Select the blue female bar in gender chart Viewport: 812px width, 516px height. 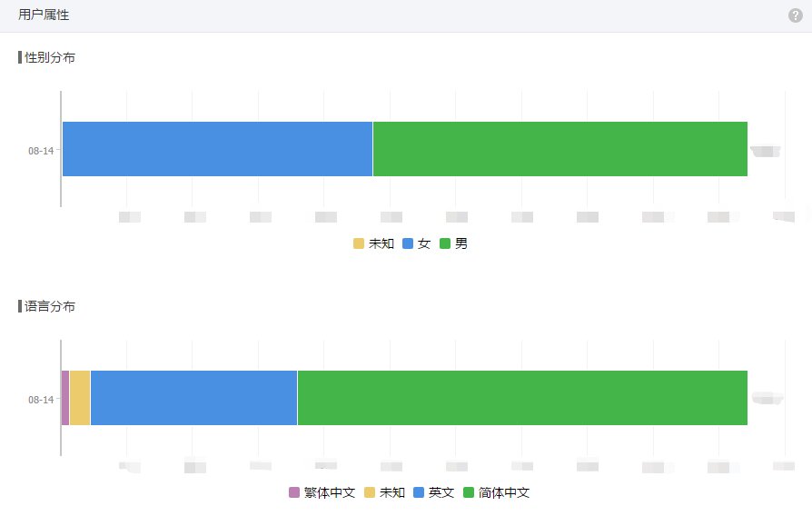217,149
